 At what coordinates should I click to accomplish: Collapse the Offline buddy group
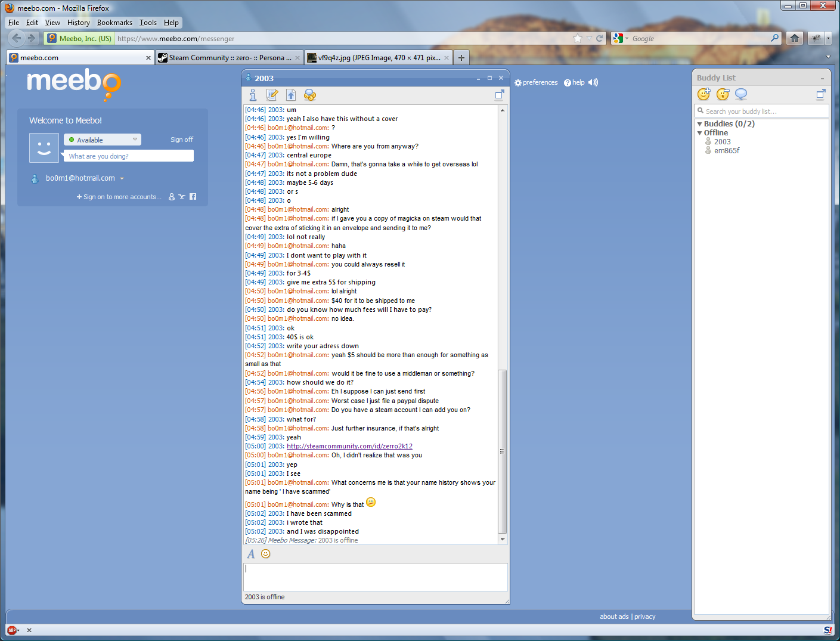700,133
